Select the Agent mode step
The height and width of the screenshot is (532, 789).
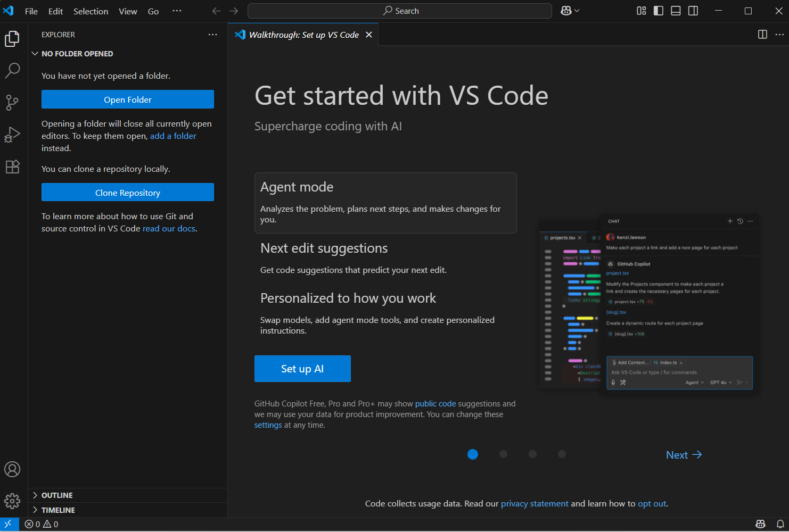click(385, 203)
